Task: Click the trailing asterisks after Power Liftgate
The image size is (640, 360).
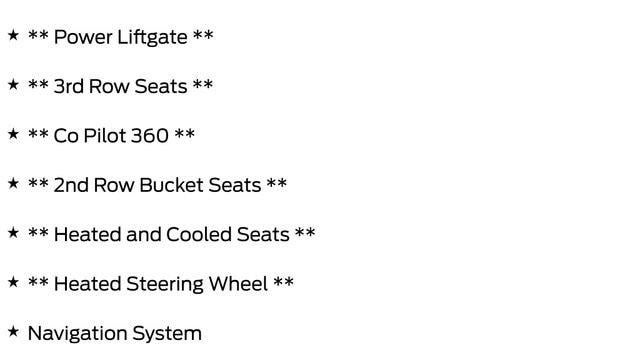Action: [x=203, y=34]
